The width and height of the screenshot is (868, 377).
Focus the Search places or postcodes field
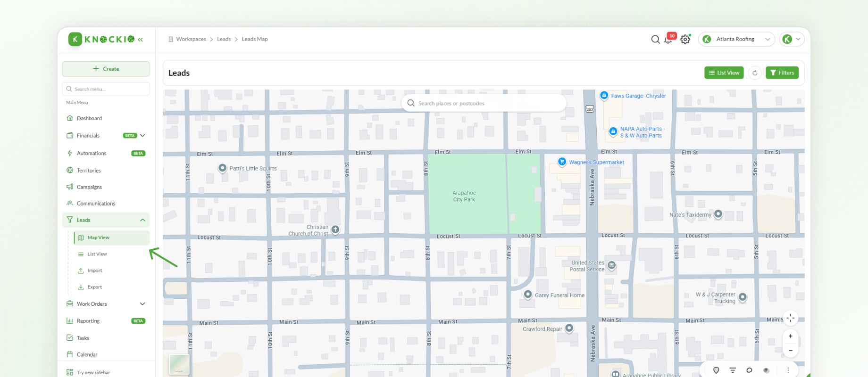484,103
